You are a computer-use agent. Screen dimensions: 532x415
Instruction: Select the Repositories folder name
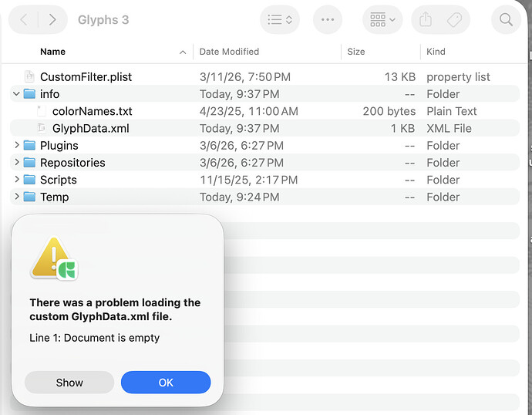pos(72,163)
